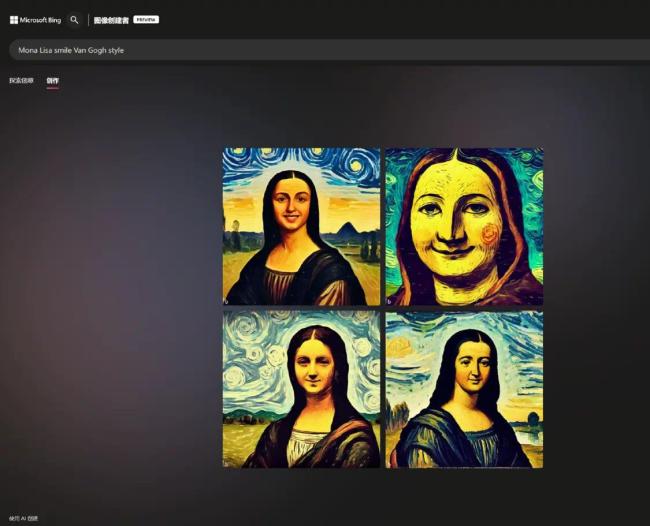Open the Mona Lisa image with the mountain landscape
The width and height of the screenshot is (650, 526).
301,227
